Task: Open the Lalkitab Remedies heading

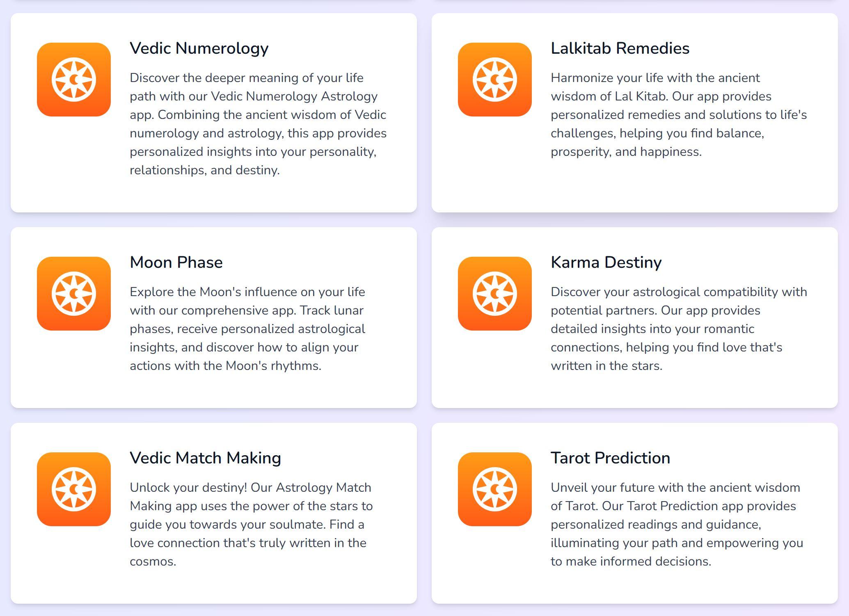Action: click(x=620, y=48)
